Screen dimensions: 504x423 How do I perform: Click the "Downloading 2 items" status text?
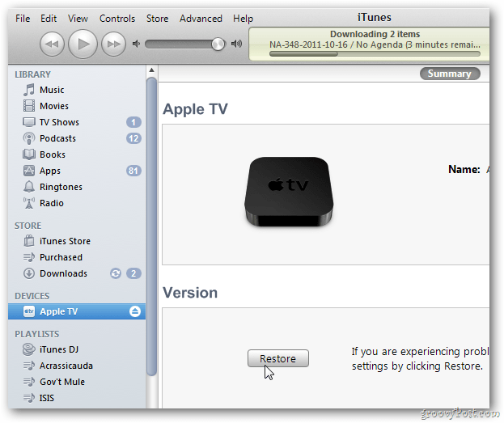pyautogui.click(x=375, y=34)
